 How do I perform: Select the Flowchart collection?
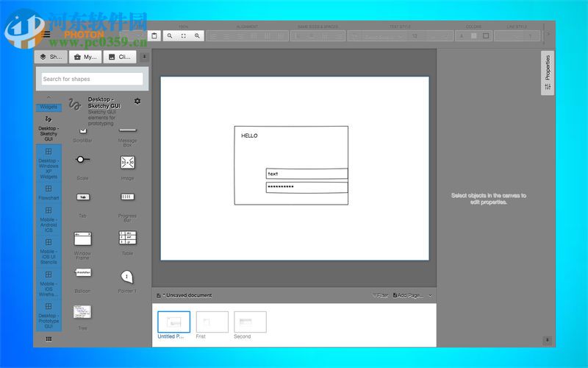(49, 192)
